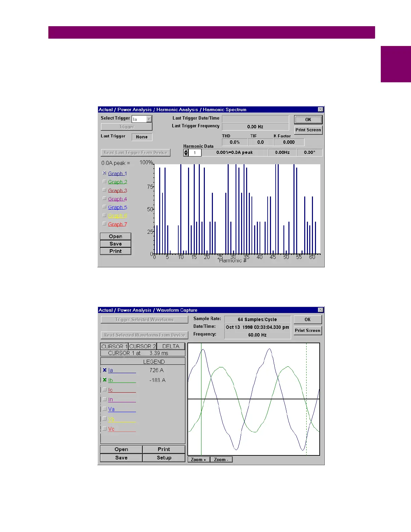Viewport: 411px width, 532px height.
Task: Open the Select Trigger dropdown
Action: pos(149,119)
